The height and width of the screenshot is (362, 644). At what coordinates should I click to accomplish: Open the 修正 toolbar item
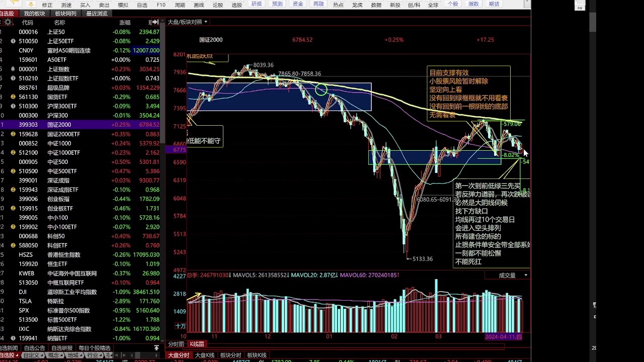pyautogui.click(x=47, y=5)
